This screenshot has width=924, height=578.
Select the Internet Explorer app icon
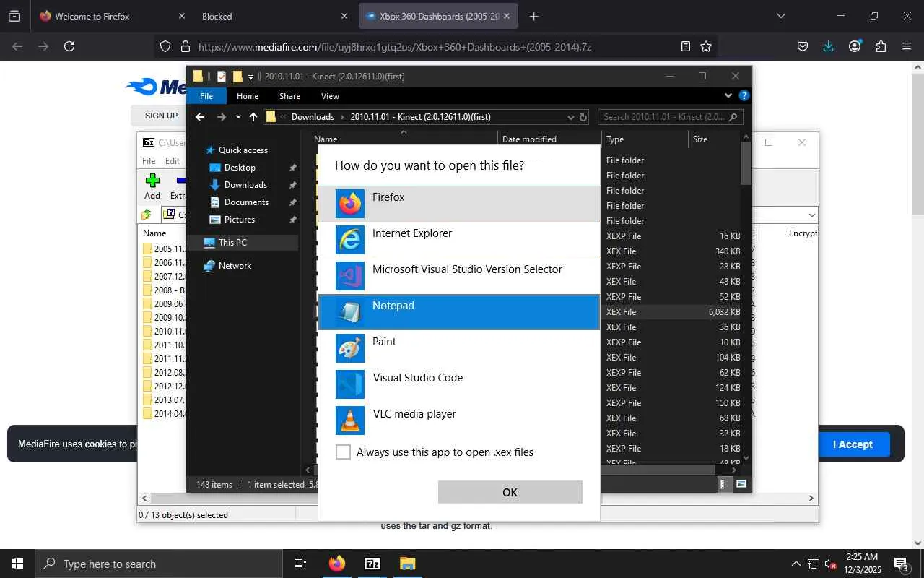(350, 240)
